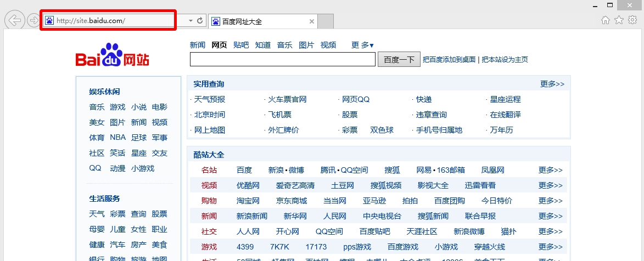Screen dimensions: 644x261
Task: Click the 娱乐休闲 sidebar heading
Action: [105, 92]
